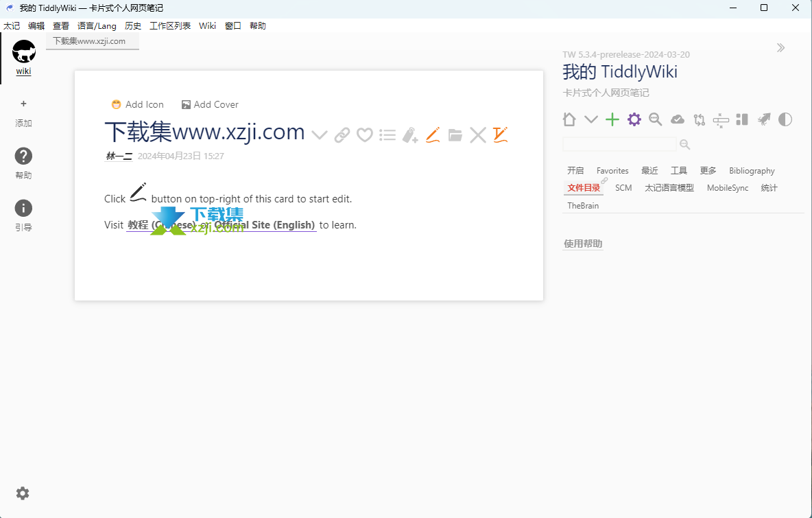
Task: Edit the tiddler with the first orange pen
Action: pyautogui.click(x=433, y=134)
